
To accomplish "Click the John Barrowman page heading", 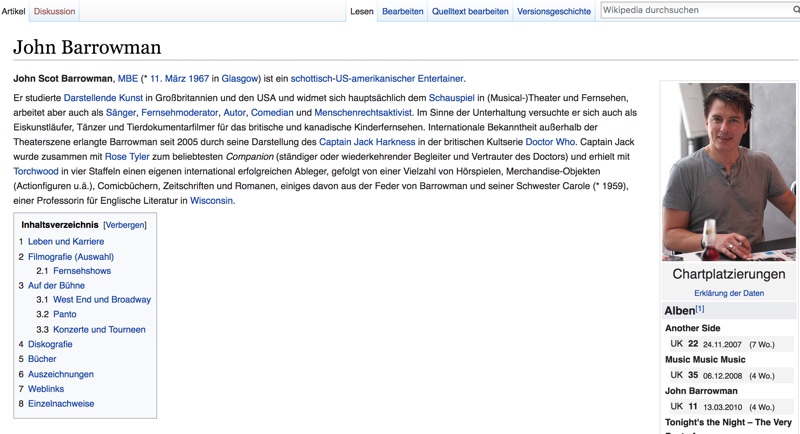I will [x=87, y=47].
